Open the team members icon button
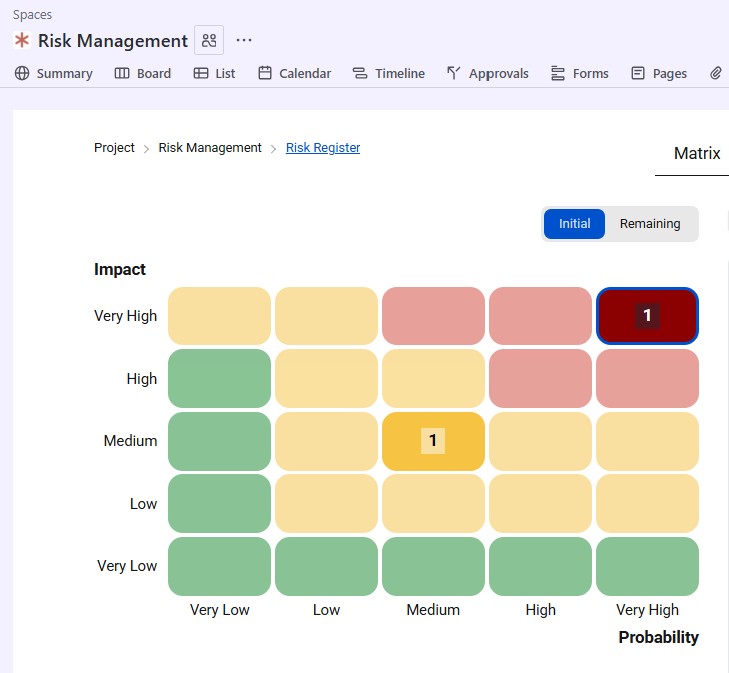Viewport: 729px width, 673px height. pyautogui.click(x=209, y=41)
